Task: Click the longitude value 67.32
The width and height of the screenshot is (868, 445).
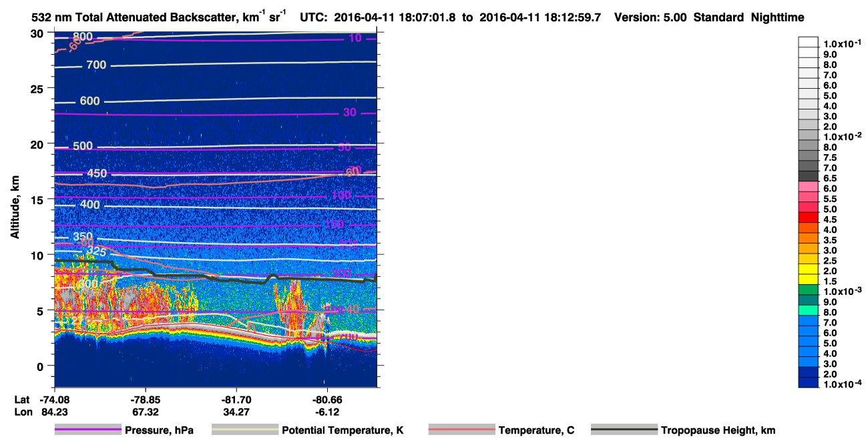Action: (145, 412)
